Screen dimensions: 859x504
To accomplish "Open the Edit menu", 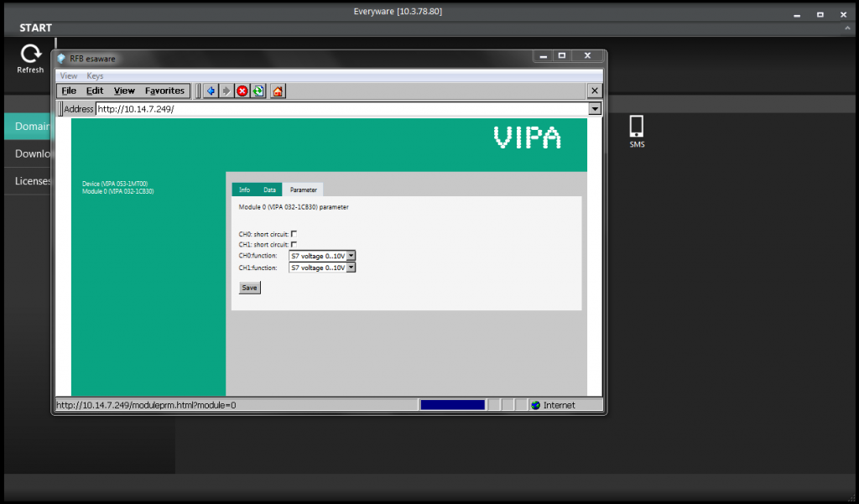I will [x=95, y=91].
